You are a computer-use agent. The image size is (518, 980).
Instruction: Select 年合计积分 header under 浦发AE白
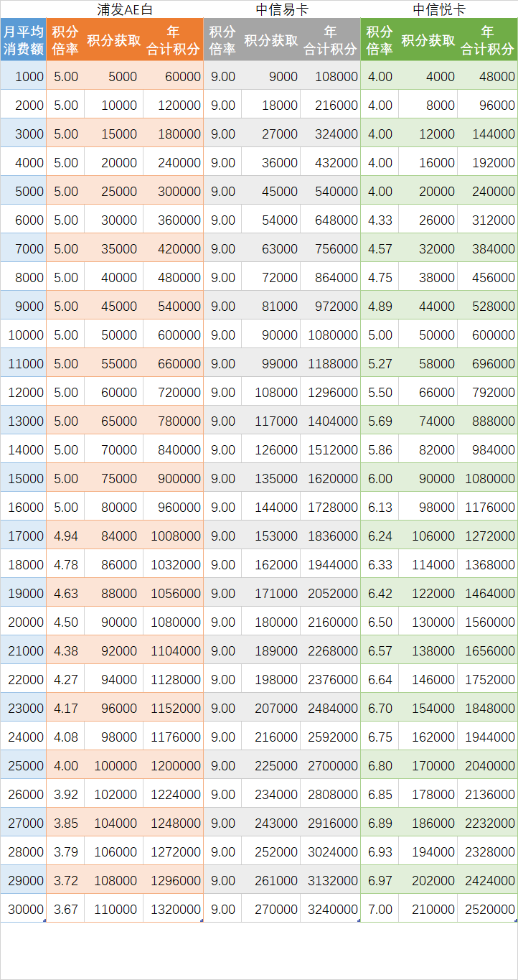coord(173,40)
